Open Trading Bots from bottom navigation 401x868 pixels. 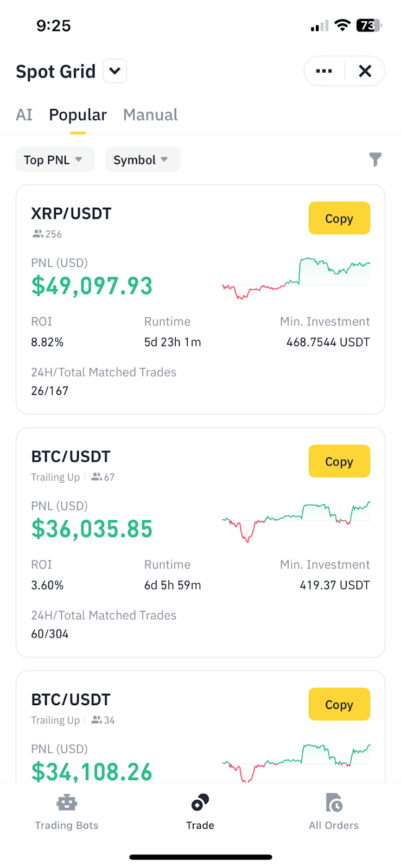[x=67, y=812]
